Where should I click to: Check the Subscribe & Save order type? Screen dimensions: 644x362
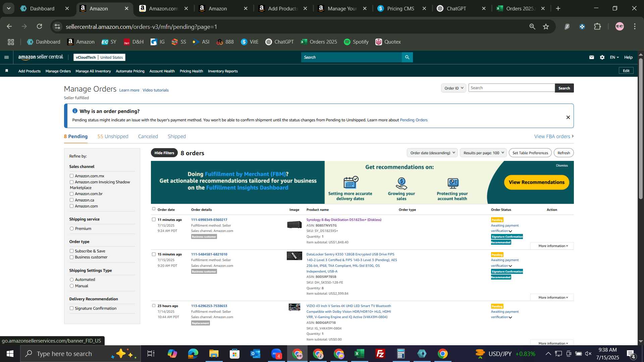[71, 251]
